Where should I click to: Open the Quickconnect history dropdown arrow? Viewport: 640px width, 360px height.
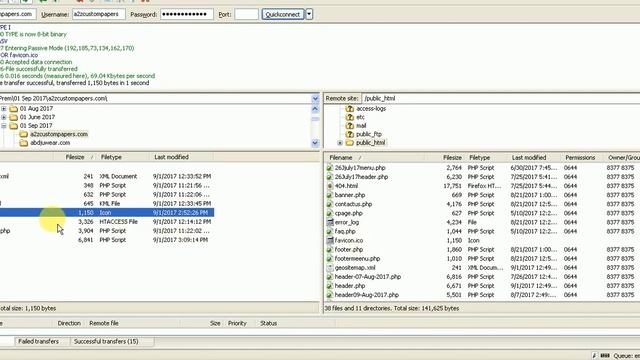click(309, 14)
